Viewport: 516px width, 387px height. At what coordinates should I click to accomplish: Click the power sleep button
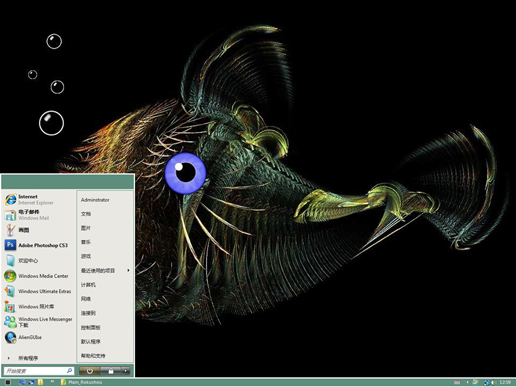pyautogui.click(x=89, y=371)
